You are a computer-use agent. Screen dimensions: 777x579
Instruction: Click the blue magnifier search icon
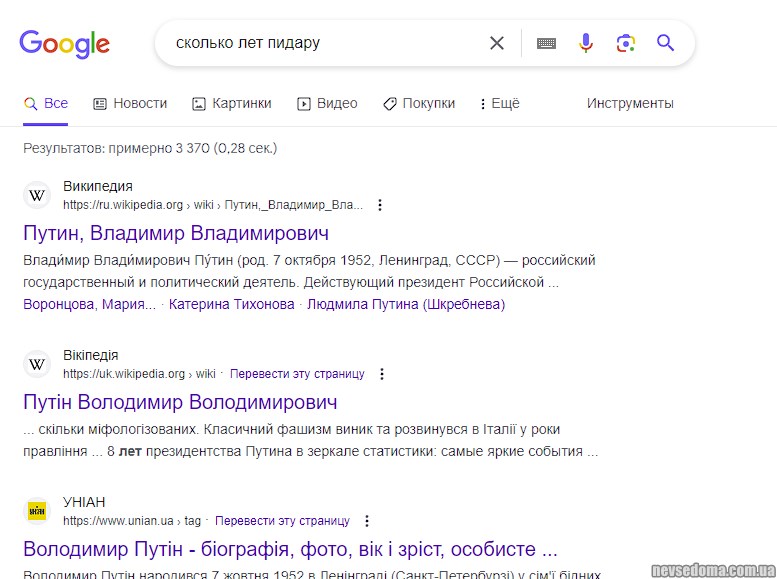click(665, 43)
